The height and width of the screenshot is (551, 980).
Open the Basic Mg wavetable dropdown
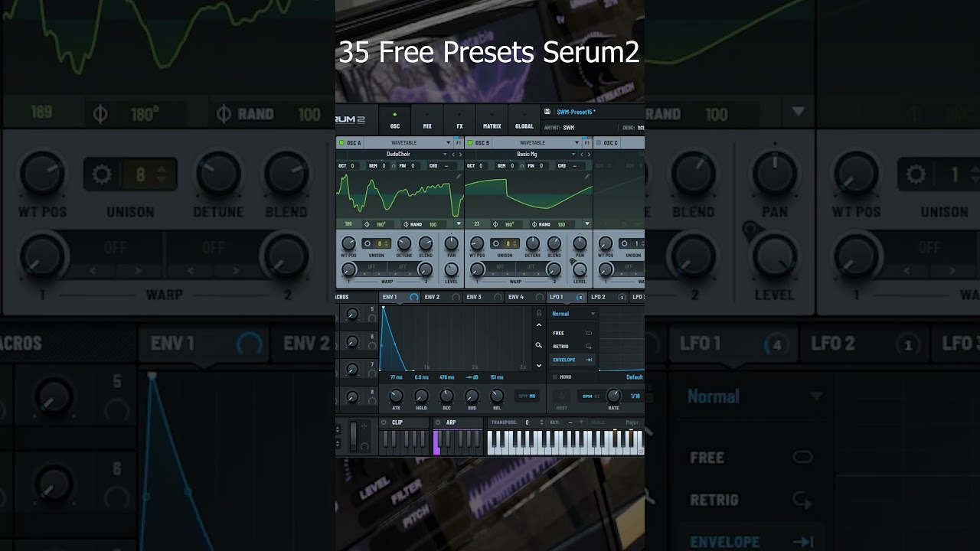click(527, 154)
